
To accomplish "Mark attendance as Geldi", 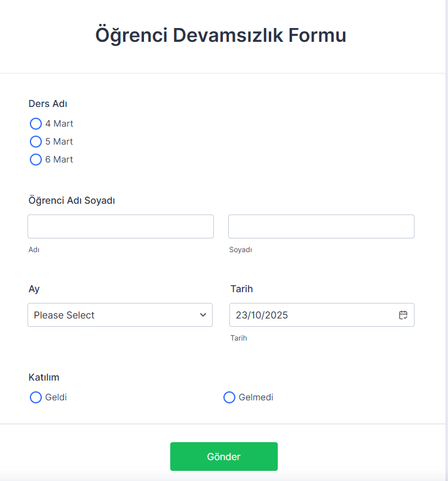I will (x=35, y=397).
